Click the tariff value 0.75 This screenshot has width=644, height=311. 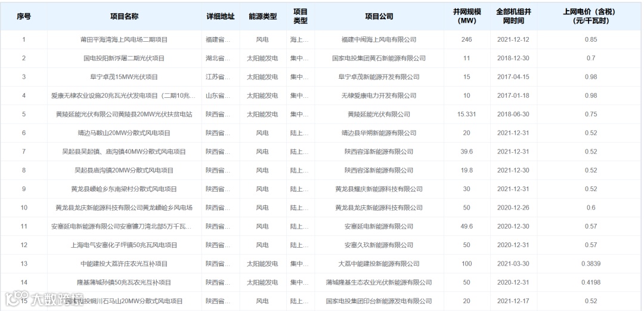click(591, 115)
